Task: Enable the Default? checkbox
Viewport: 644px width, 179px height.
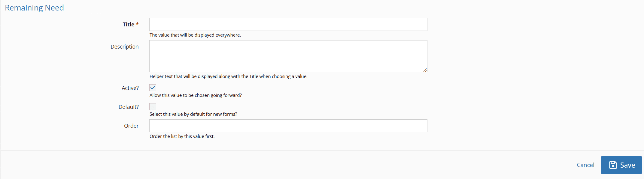Action: (x=153, y=106)
